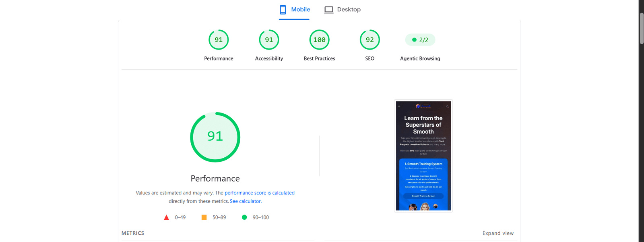Switch to the Mobile tab

click(294, 10)
